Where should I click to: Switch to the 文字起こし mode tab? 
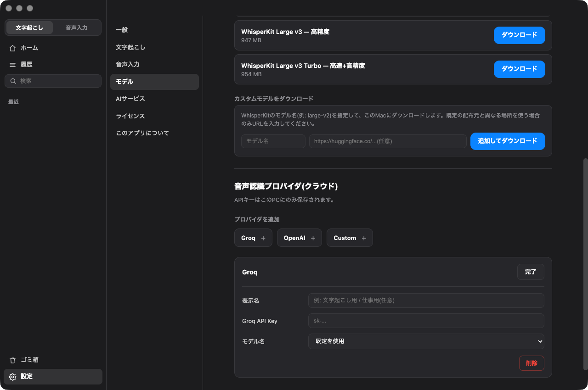tap(29, 28)
